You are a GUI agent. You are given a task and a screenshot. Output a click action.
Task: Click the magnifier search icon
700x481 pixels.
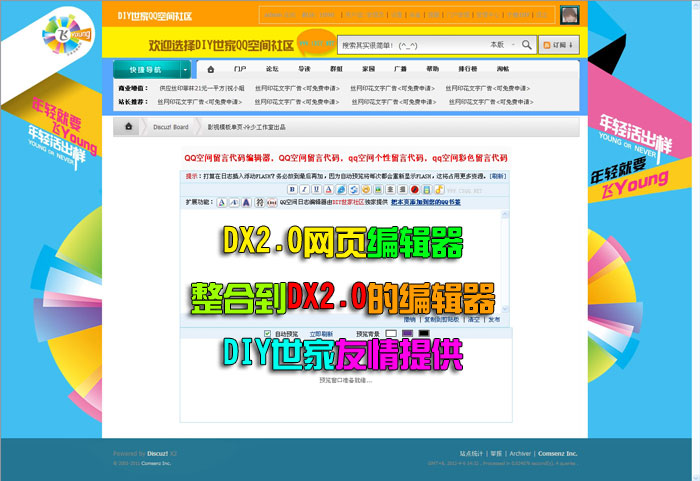[x=527, y=45]
